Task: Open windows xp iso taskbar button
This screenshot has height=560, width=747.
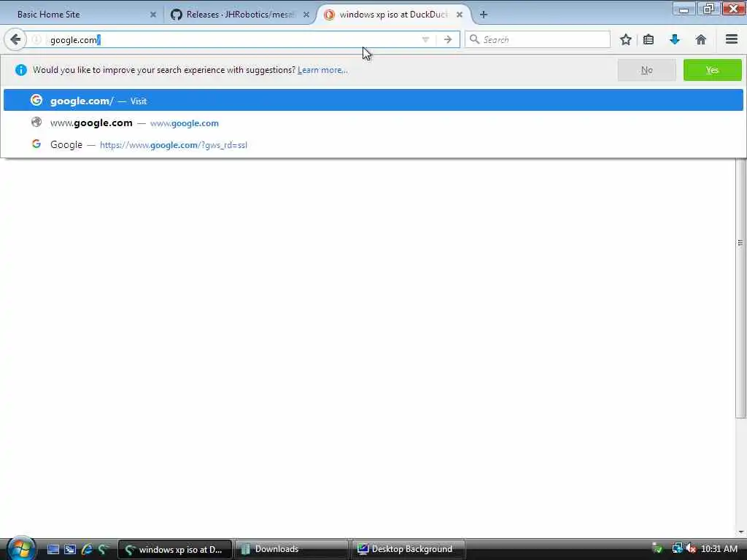Action: tap(175, 549)
